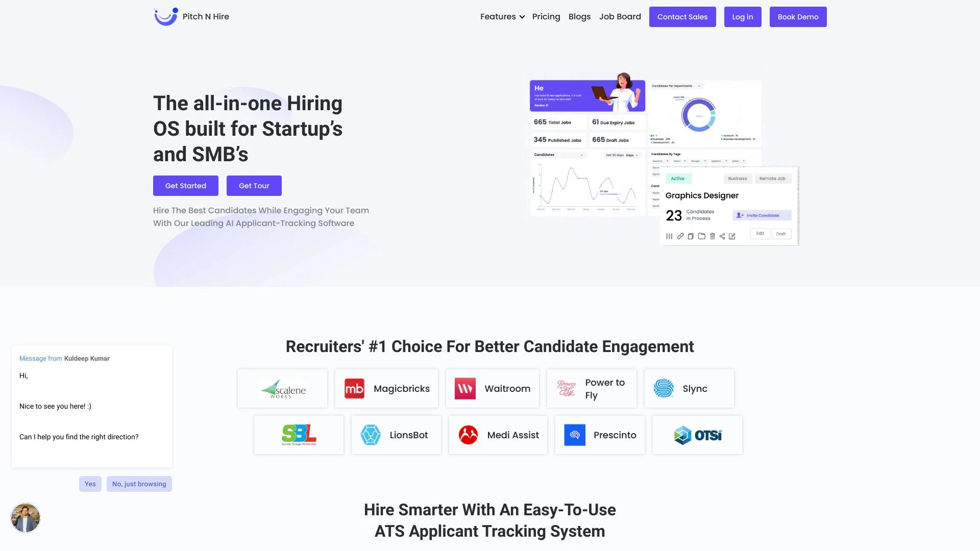Click the Waitroom company icon

466,388
